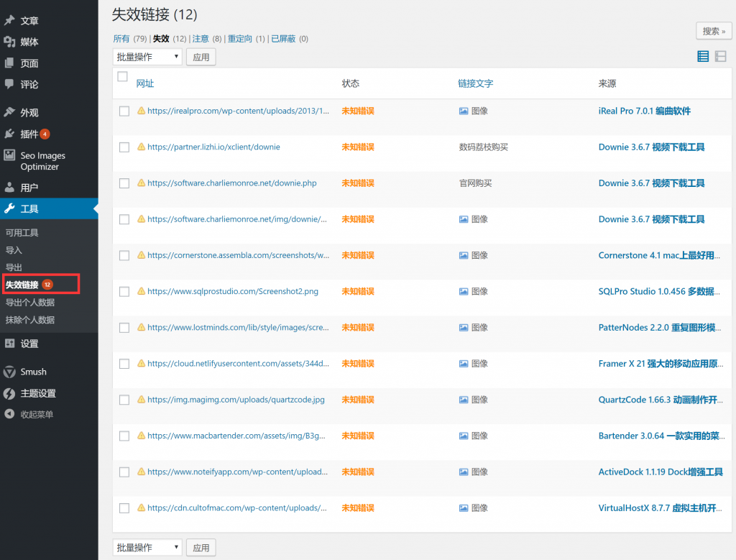Image resolution: width=736 pixels, height=560 pixels.
Task: Open the 导入 submenu item
Action: (x=14, y=250)
